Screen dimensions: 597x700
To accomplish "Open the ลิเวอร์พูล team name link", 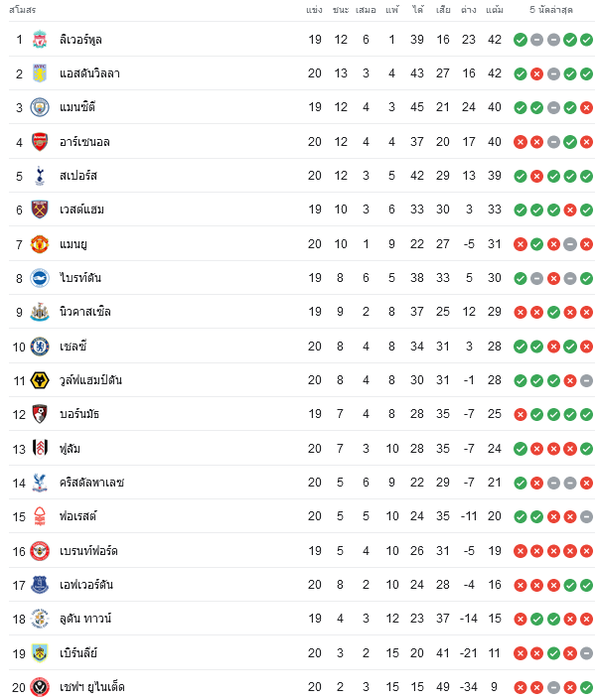I will (80, 40).
